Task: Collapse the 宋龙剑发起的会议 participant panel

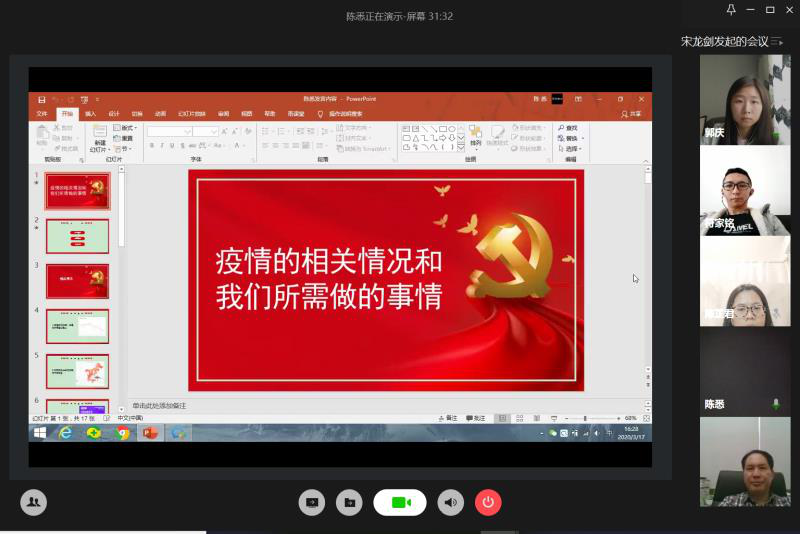Action: [x=777, y=41]
